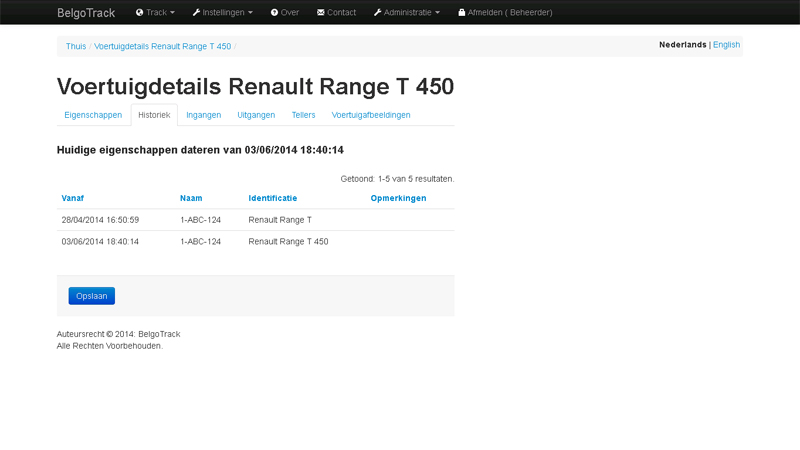
Task: Click the Getoond: 1-5 van 5 resultaten summary
Action: [397, 179]
